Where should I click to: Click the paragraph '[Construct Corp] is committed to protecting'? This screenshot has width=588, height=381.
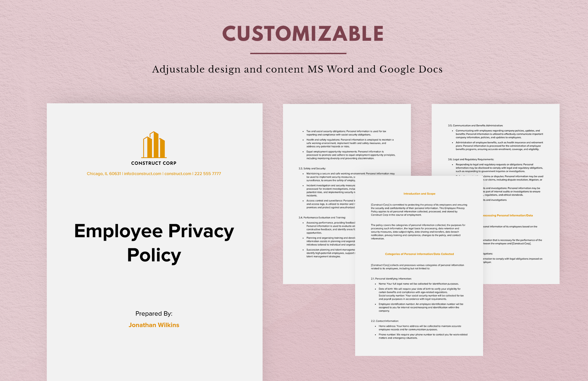tap(419, 210)
